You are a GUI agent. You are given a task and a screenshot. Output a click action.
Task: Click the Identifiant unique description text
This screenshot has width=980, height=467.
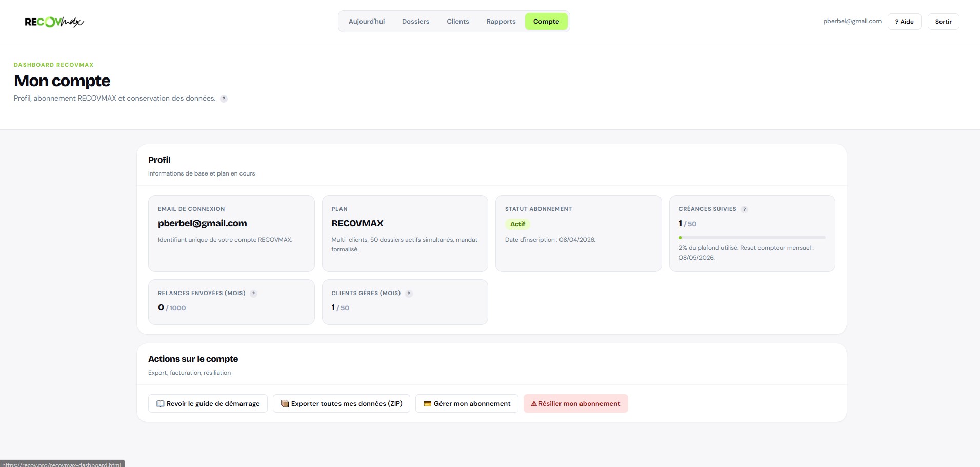pyautogui.click(x=225, y=240)
